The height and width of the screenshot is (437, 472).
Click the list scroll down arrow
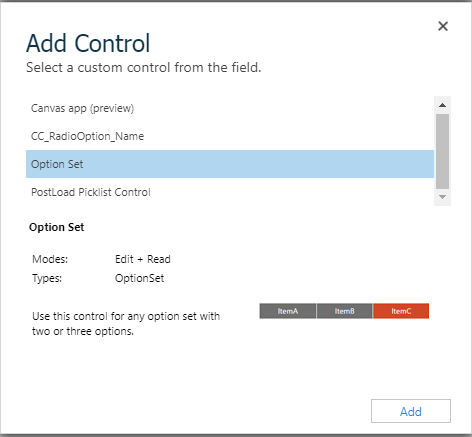[442, 197]
